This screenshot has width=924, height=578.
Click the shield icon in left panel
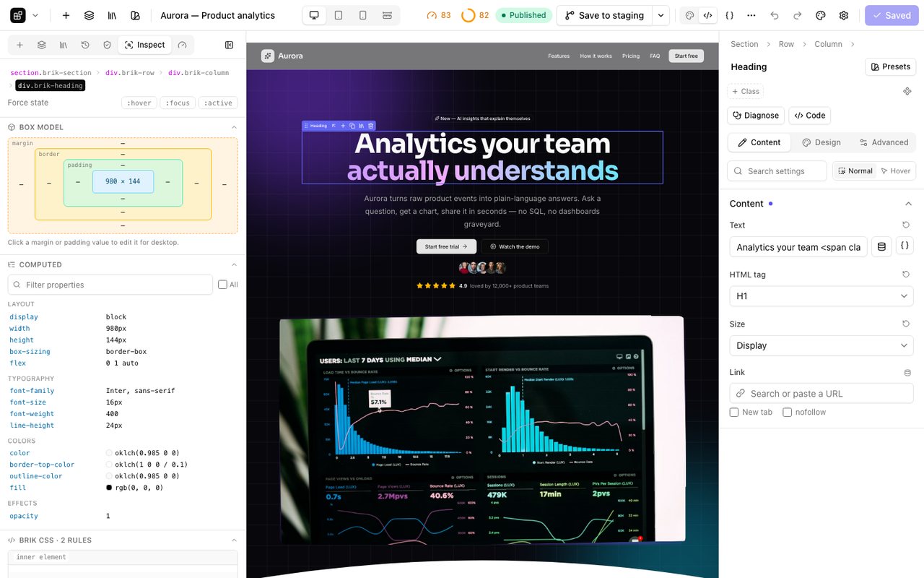[107, 45]
